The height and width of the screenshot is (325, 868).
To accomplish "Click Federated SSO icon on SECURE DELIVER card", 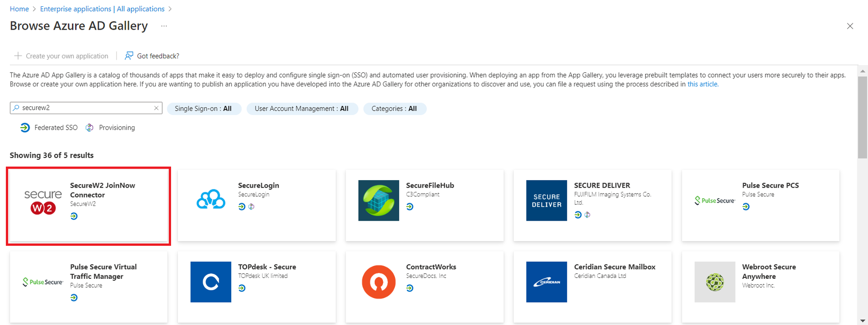I will [x=578, y=215].
